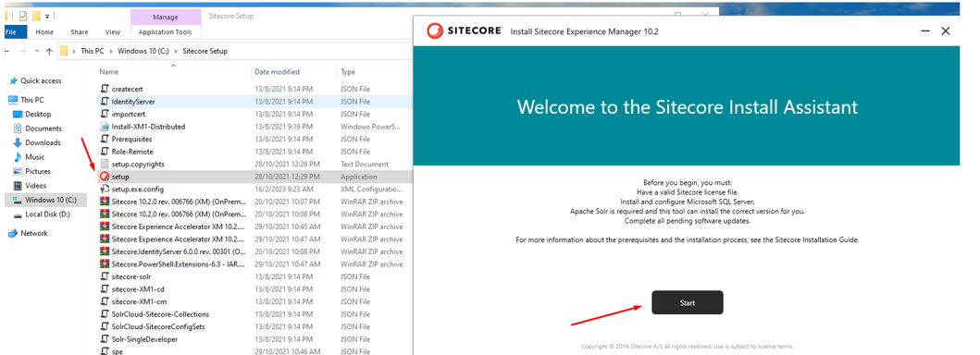This screenshot has width=980, height=355.
Task: Click the Up one level arrow
Action: click(x=49, y=51)
